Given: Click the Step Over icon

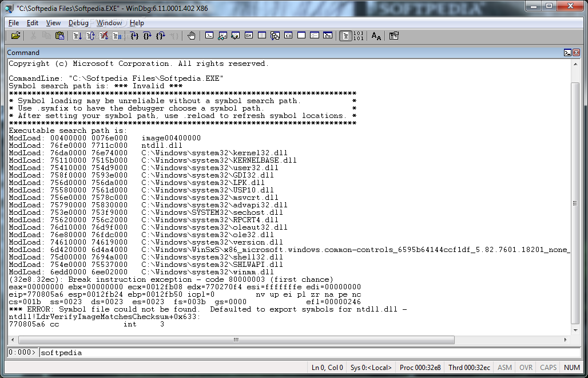Looking at the screenshot, I should [148, 36].
